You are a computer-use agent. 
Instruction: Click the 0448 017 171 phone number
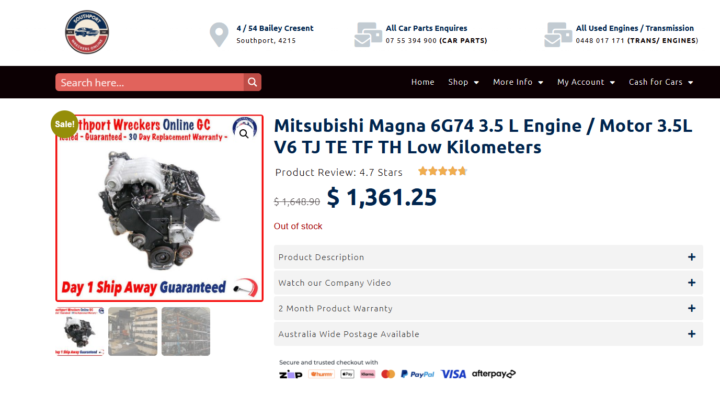(x=600, y=40)
